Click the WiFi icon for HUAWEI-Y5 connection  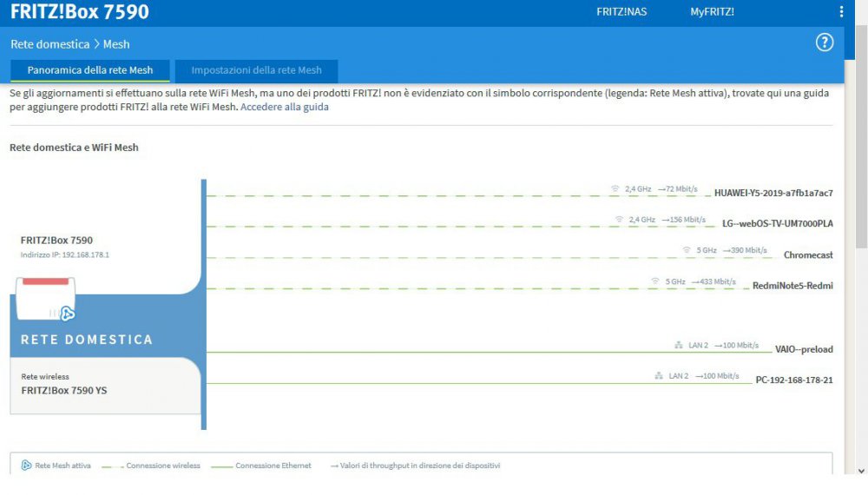pos(615,188)
